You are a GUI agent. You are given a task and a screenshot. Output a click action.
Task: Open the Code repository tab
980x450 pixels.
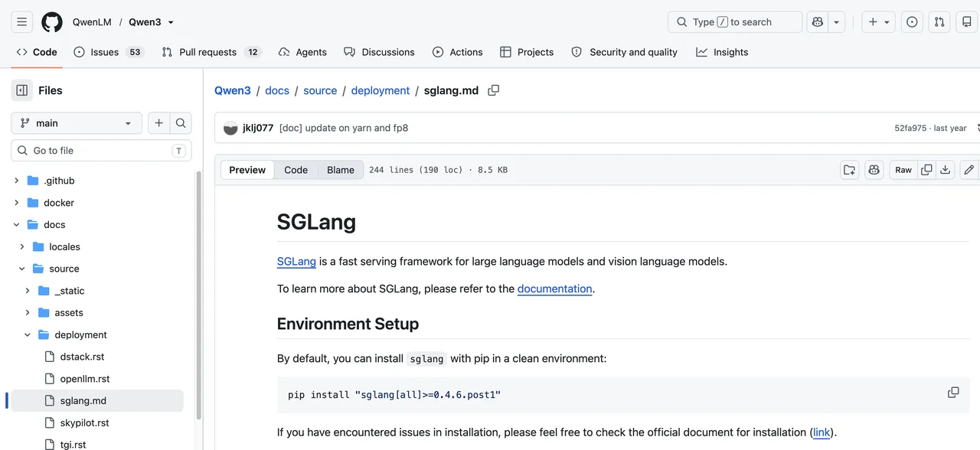(x=37, y=52)
